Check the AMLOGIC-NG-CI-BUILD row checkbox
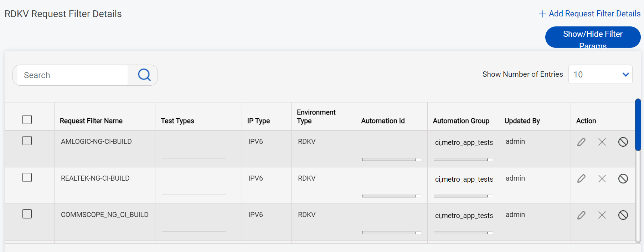This screenshot has width=644, height=252. [x=27, y=141]
